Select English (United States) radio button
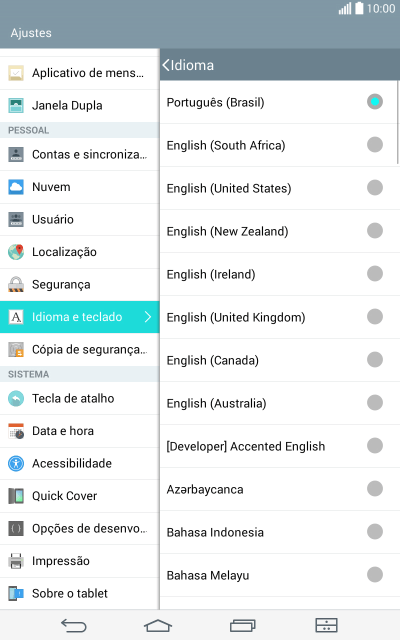Screen dimensions: 400x640 (375, 188)
